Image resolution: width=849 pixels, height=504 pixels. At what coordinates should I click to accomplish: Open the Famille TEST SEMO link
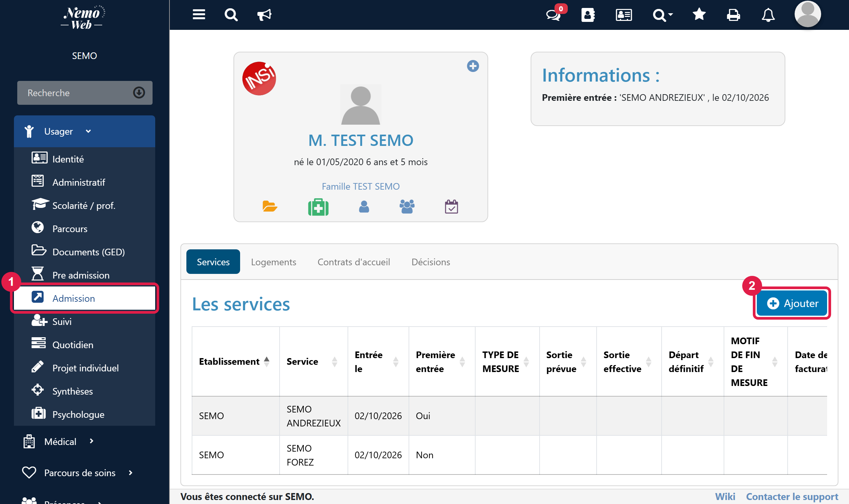coord(360,186)
